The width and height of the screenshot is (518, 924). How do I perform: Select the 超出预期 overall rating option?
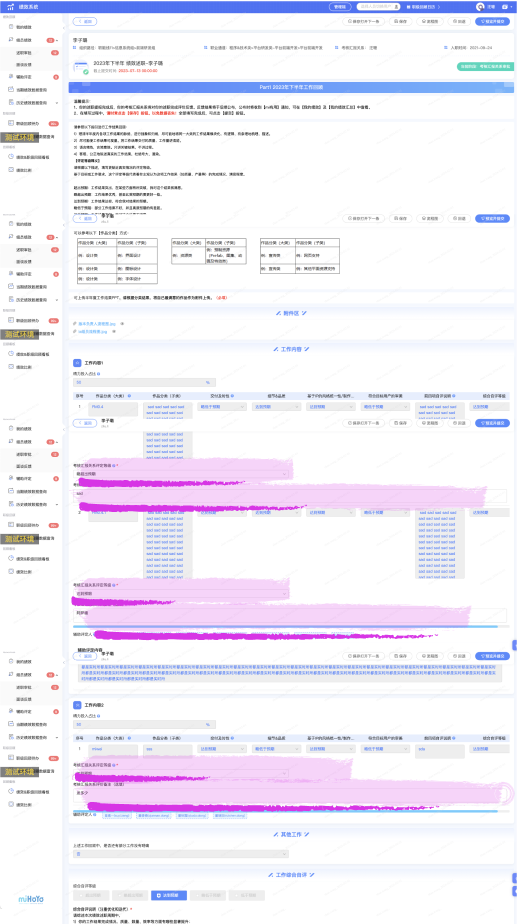(x=91, y=896)
